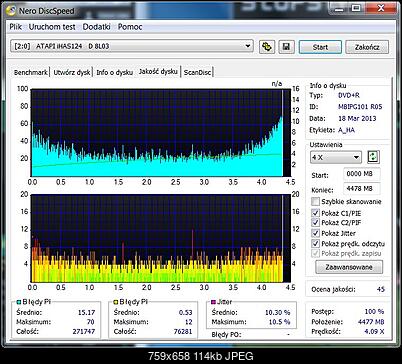The image size is (402, 364).
Task: Switch to the ScanDisc tab
Action: [x=197, y=72]
